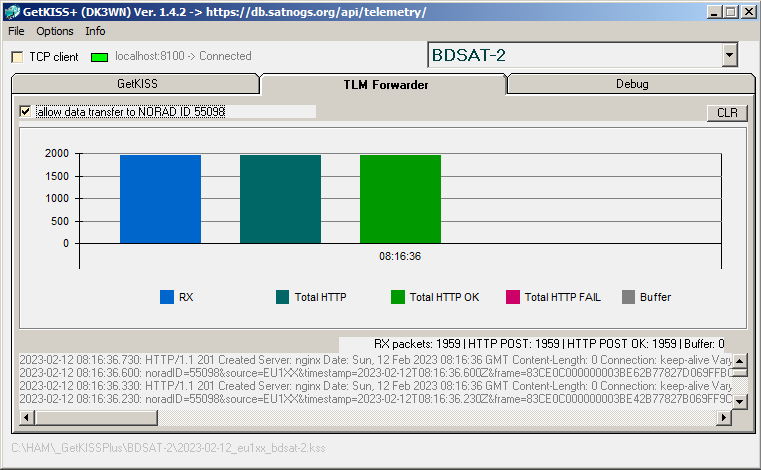Open the BDSAT-2 satellite dropdown arrow
Screen dimensions: 761x470
pyautogui.click(x=729, y=55)
